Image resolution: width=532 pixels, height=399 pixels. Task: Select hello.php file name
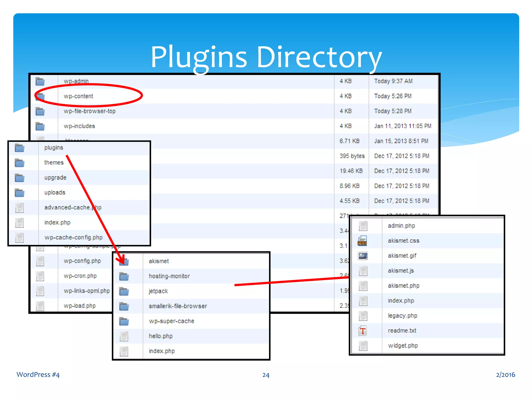[x=161, y=336]
